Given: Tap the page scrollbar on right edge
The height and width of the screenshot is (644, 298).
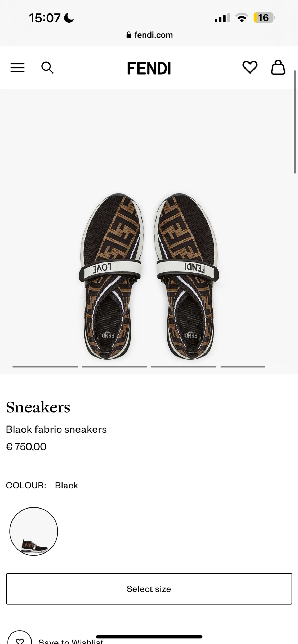Looking at the screenshot, I should (295, 122).
